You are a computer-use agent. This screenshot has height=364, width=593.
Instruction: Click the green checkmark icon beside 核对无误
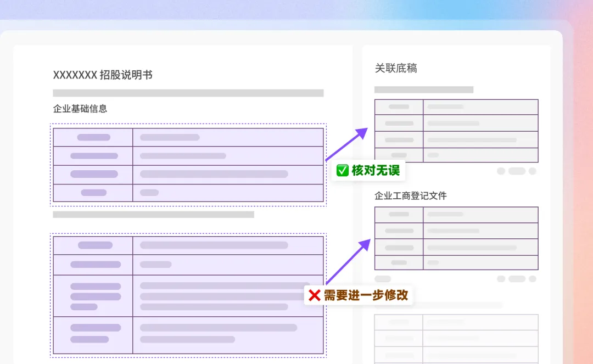click(x=342, y=171)
